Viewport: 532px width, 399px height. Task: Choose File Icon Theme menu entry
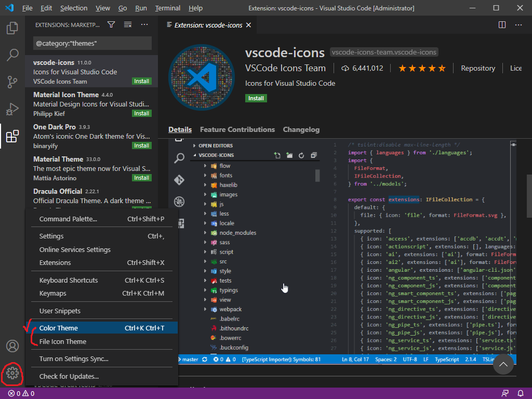click(x=63, y=341)
